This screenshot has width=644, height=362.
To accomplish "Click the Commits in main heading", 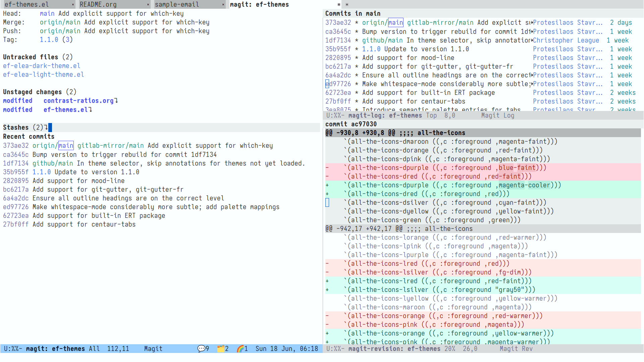I will (x=353, y=13).
